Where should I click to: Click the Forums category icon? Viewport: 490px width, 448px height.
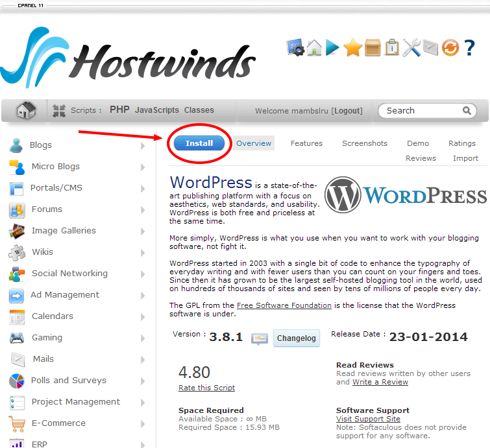click(17, 210)
